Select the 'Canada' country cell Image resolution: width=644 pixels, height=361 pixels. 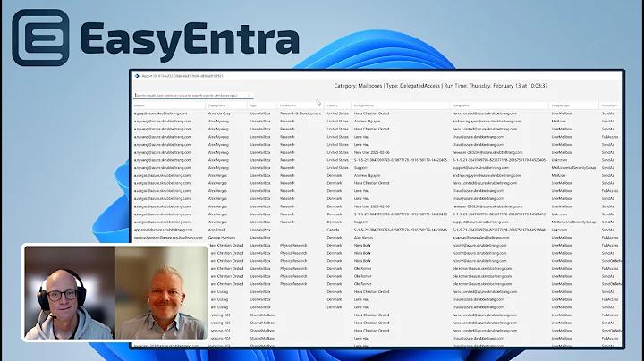pyautogui.click(x=333, y=230)
